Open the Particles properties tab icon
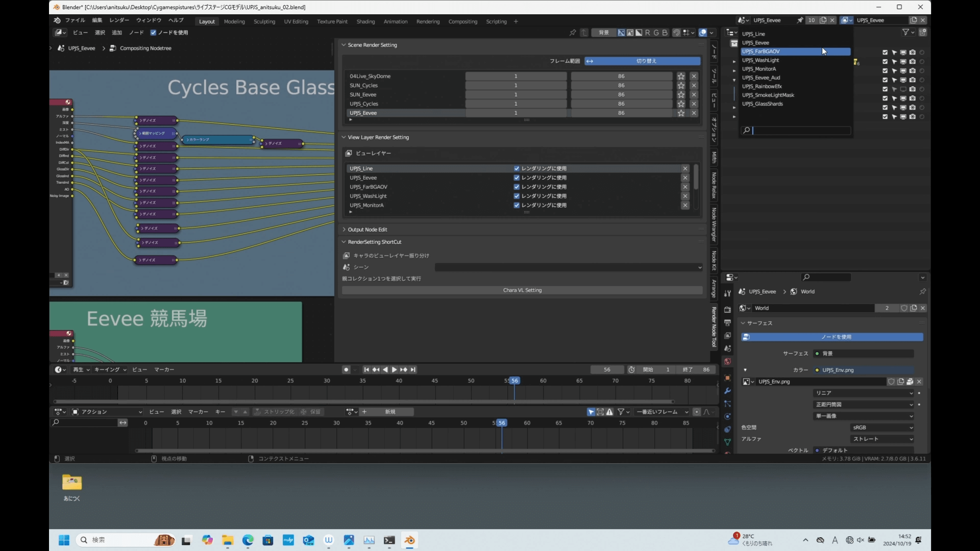The width and height of the screenshot is (980, 551). [x=727, y=404]
